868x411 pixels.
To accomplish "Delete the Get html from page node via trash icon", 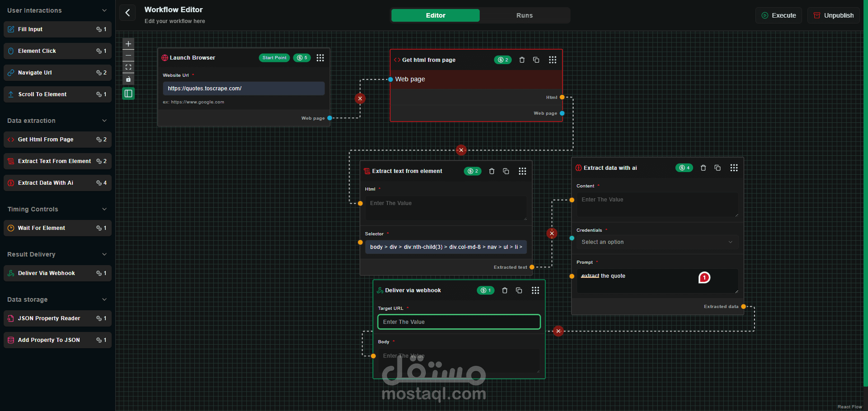I will 522,60.
